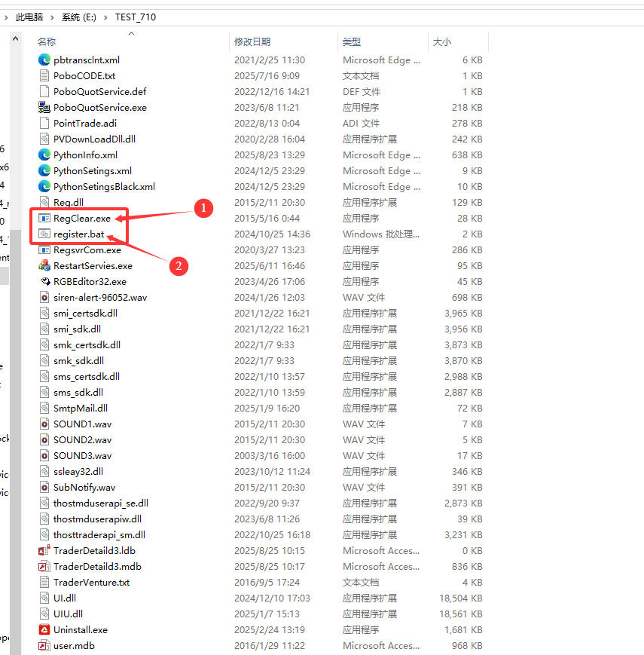
Task: Select the file thostmduserapi_se.dll
Action: click(x=101, y=503)
